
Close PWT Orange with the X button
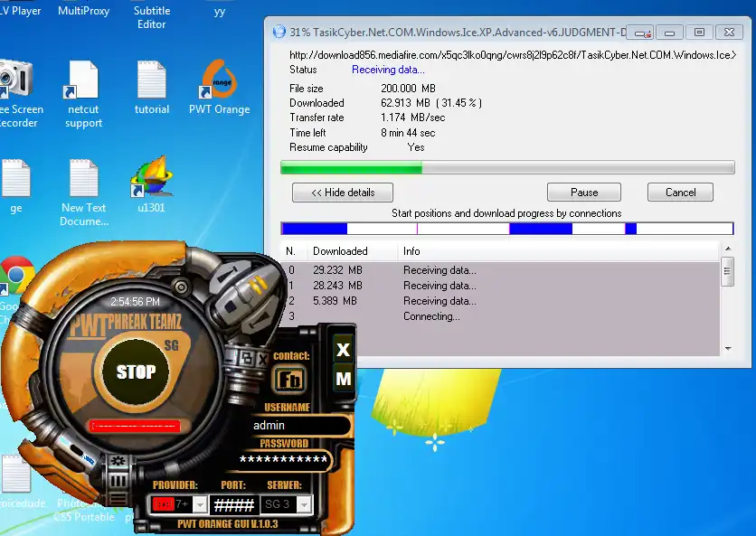(343, 350)
